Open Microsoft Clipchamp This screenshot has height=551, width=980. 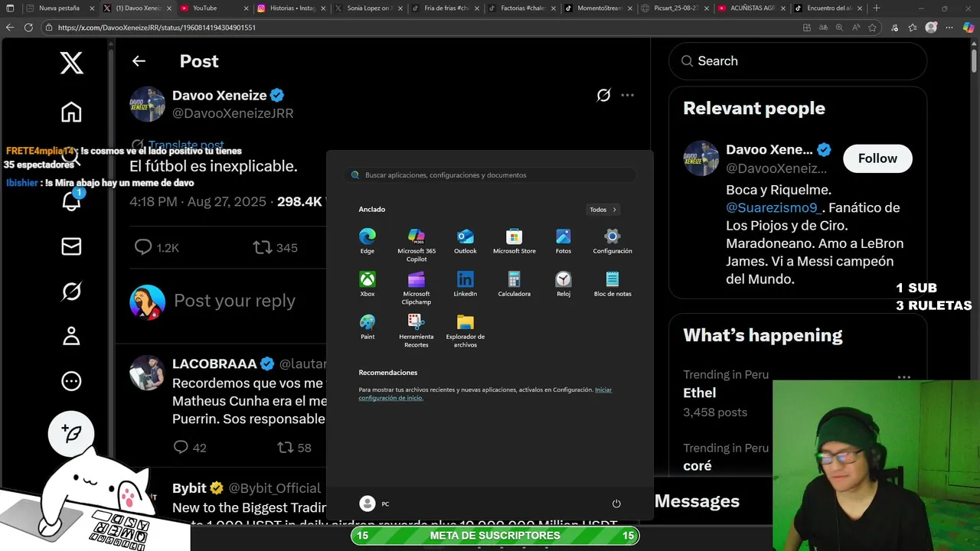coord(416,287)
